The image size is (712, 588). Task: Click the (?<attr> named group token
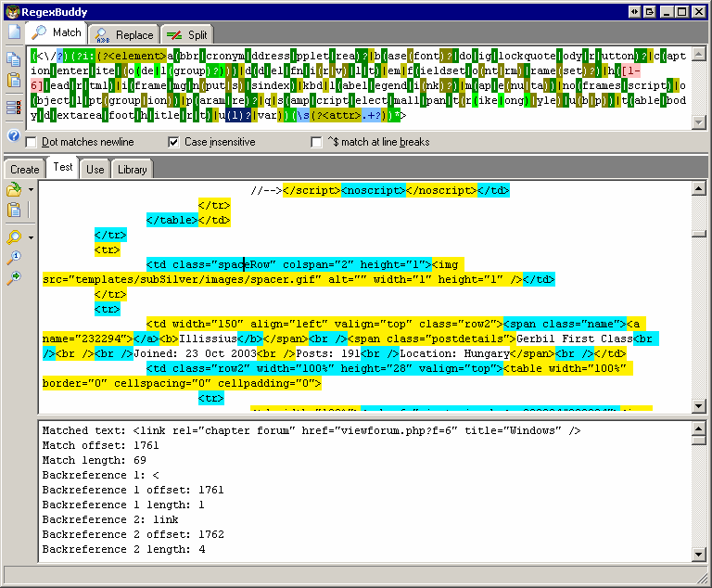pyautogui.click(x=336, y=115)
